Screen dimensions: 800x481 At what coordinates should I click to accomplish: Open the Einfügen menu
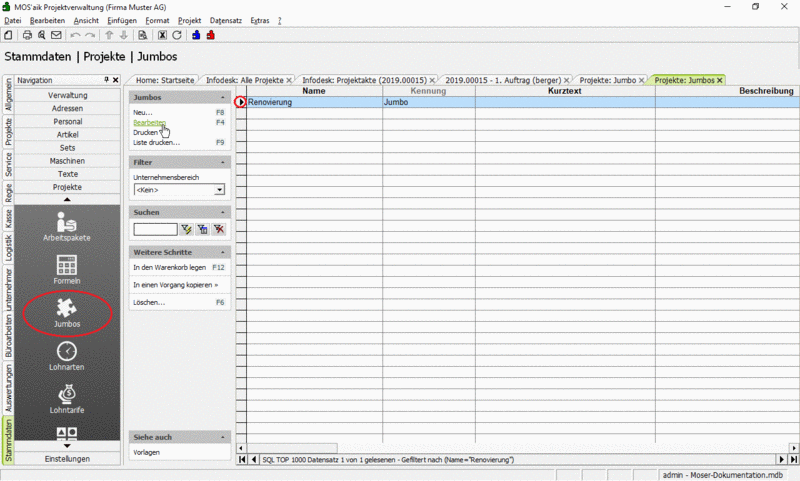122,20
